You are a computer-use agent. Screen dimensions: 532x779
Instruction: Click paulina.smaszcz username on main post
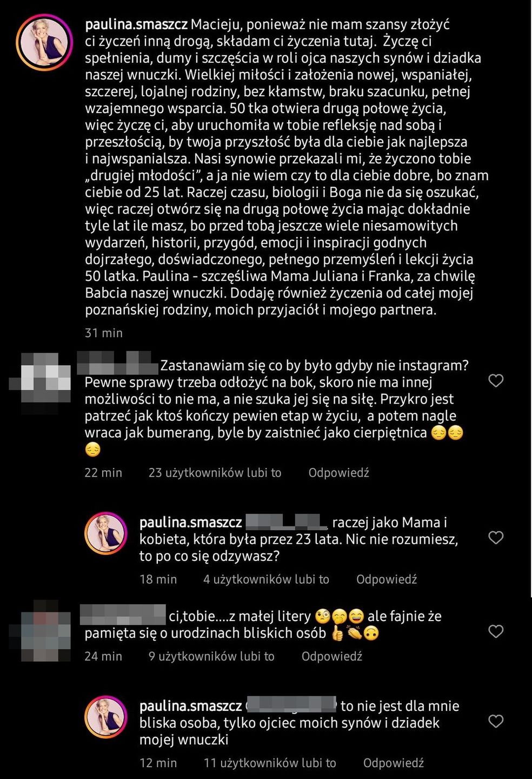[136, 24]
